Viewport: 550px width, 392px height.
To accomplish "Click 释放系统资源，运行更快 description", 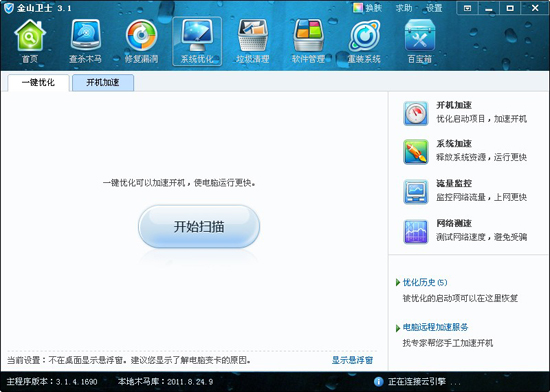I will coord(482,157).
